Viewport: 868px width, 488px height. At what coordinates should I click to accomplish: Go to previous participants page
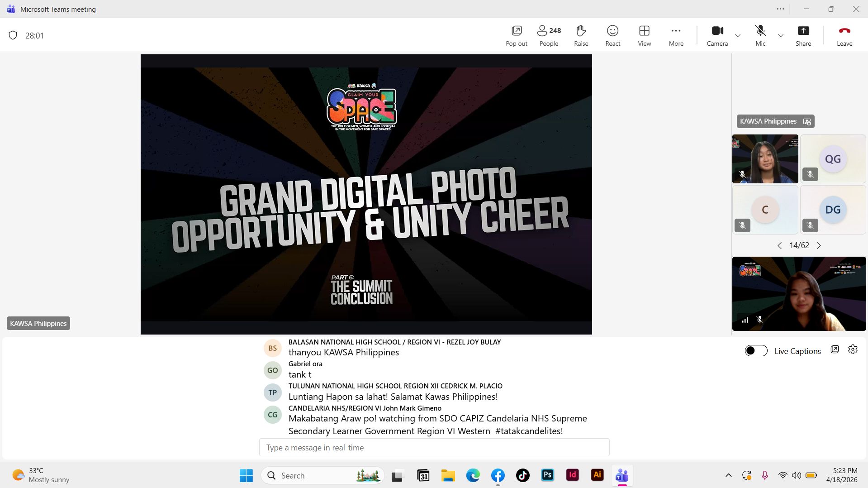(779, 245)
